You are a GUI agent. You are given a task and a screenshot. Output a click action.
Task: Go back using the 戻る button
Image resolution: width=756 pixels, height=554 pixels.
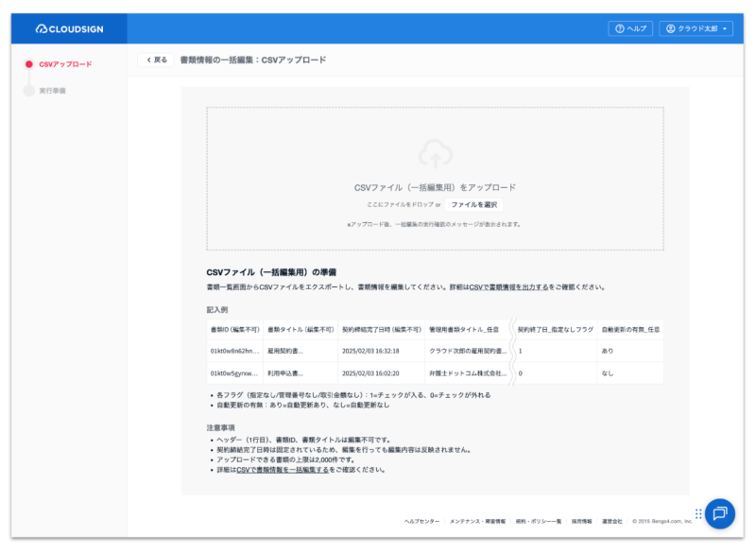point(156,60)
